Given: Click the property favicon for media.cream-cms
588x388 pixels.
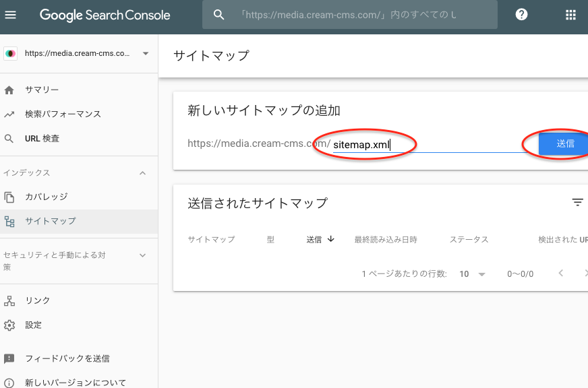Looking at the screenshot, I should (x=11, y=54).
